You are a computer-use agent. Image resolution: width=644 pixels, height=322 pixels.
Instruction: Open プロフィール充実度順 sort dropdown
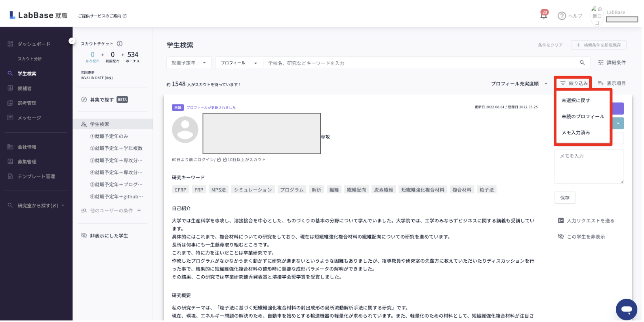coord(519,83)
